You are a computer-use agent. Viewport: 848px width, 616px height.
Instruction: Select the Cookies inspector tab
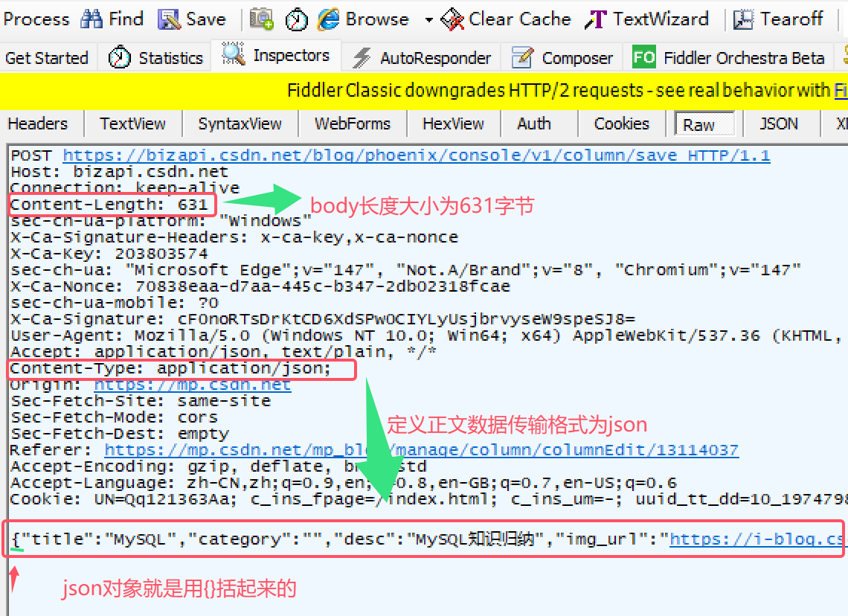(x=621, y=123)
